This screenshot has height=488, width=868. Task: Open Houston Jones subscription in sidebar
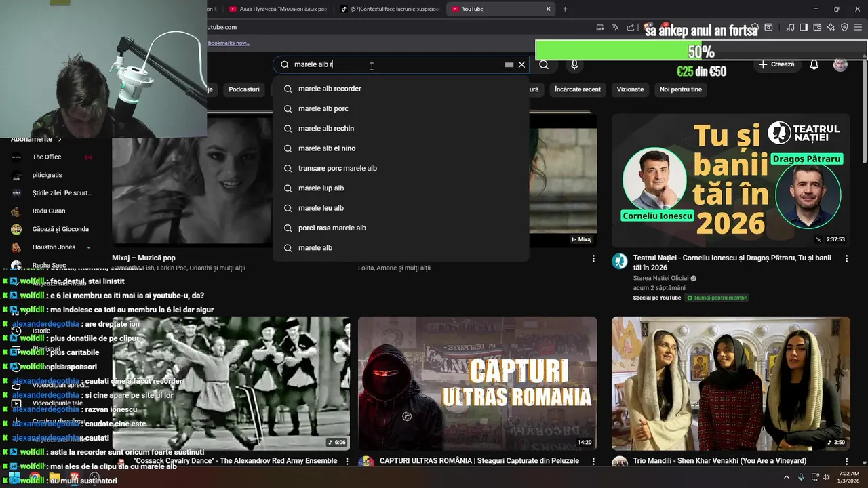(53, 247)
